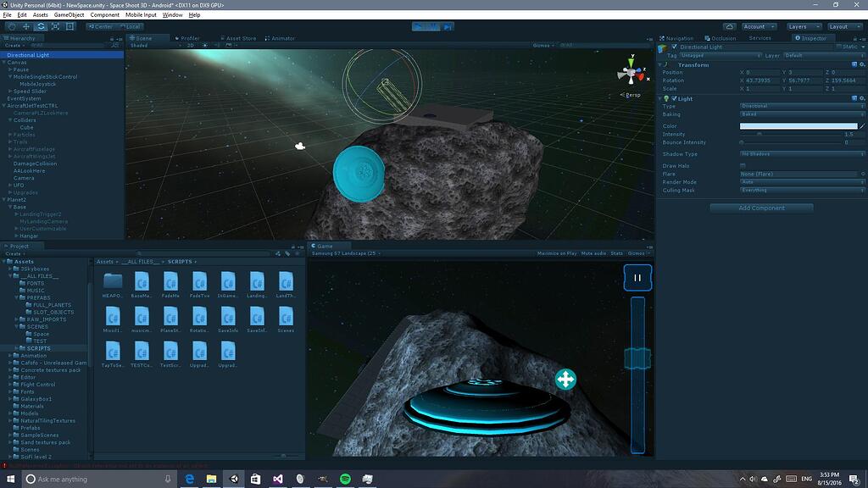Screen dimensions: 868x488
Task: Select the Hand pan tool
Action: pos(11,26)
